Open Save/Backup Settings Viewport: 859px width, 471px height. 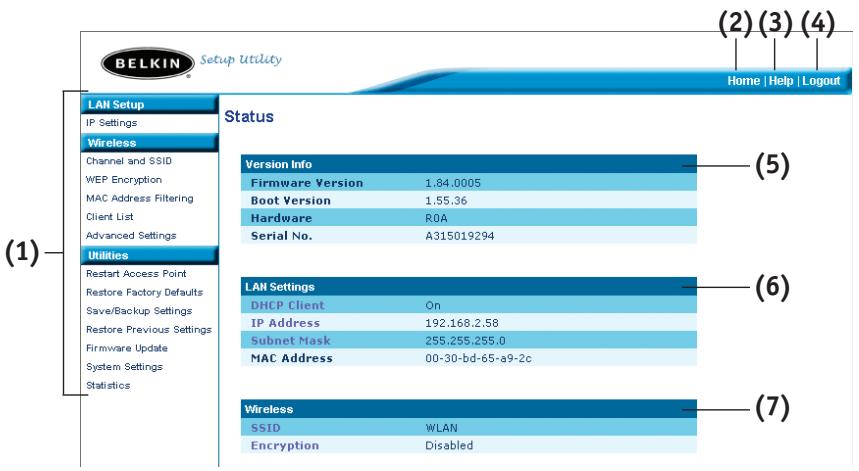coord(139,311)
